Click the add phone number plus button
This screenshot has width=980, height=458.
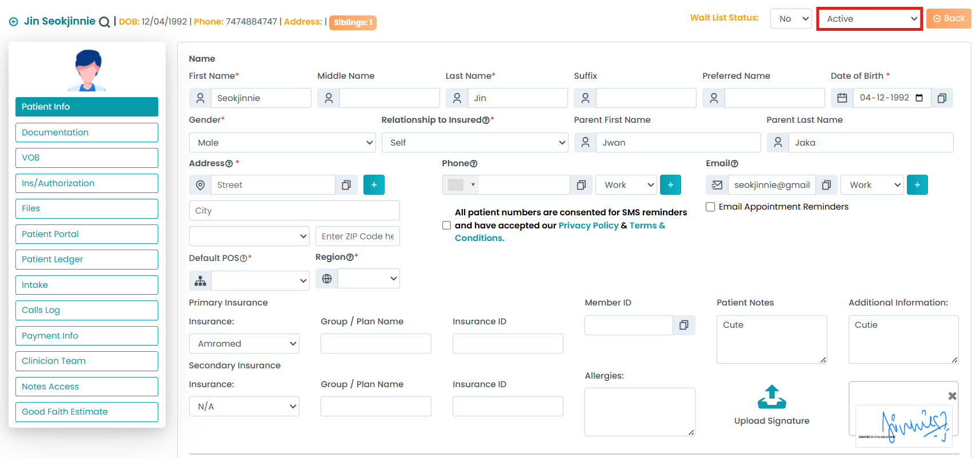click(670, 185)
